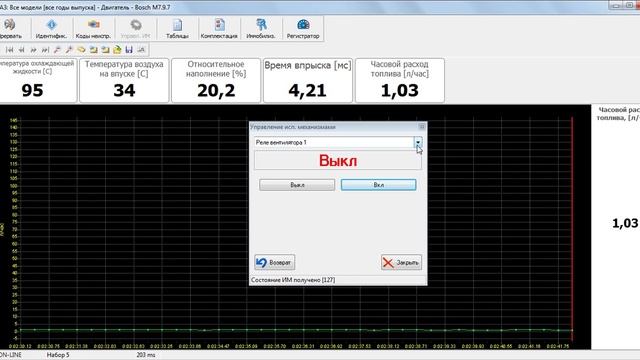Screen dimensions: 640x360
Task: Select the Время впрыска [мс] tile
Action: pyautogui.click(x=308, y=80)
